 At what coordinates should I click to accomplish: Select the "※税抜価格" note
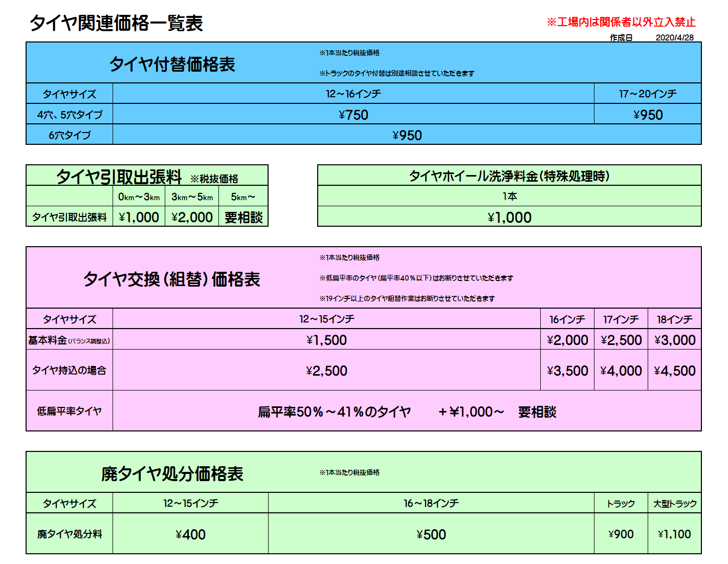[214, 179]
